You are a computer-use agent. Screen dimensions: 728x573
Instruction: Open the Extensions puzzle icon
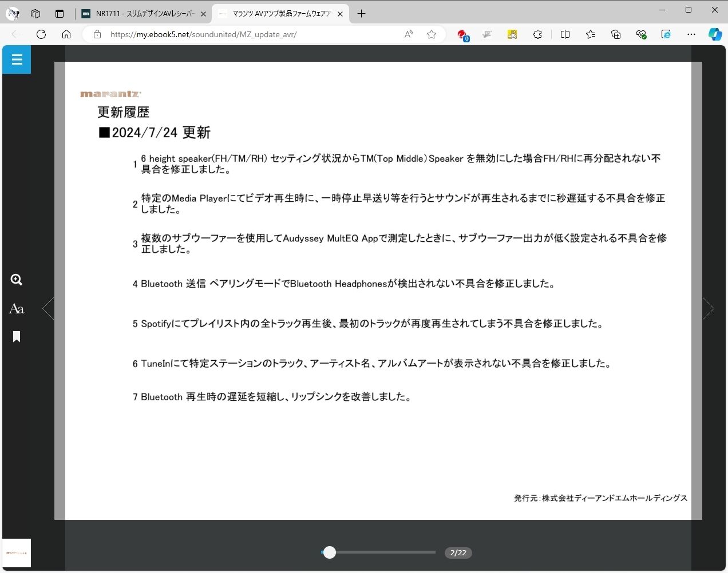pos(537,34)
